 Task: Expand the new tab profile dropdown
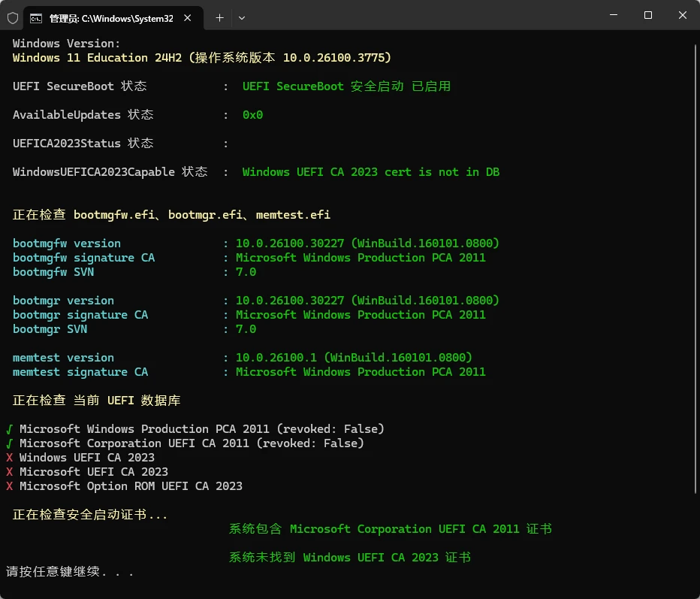click(x=242, y=18)
